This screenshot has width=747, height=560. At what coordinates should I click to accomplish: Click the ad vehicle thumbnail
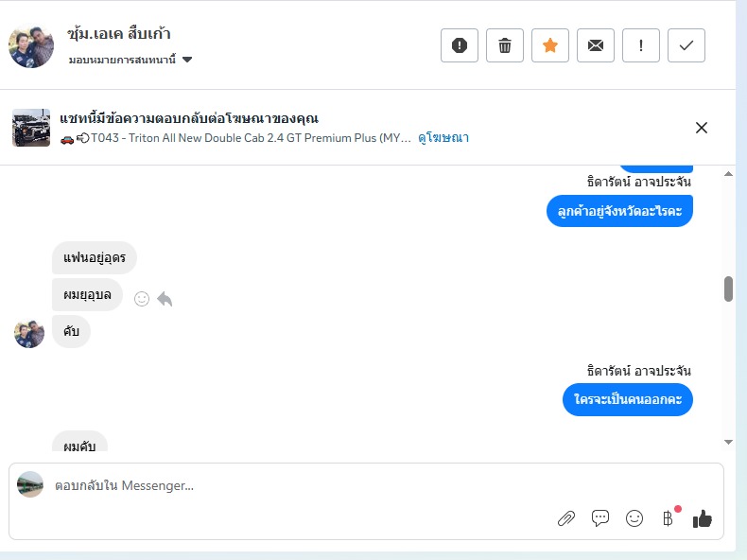pos(31,128)
